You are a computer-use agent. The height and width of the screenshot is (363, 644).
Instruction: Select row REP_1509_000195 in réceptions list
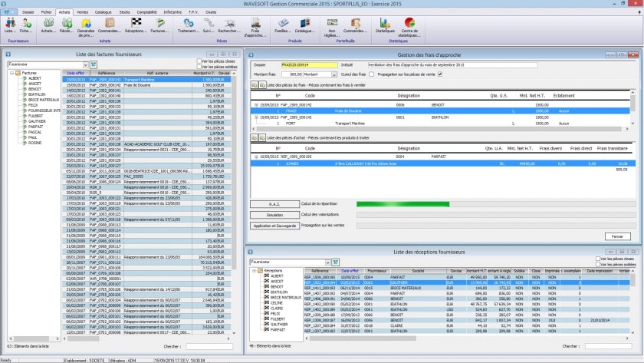[x=467, y=277]
